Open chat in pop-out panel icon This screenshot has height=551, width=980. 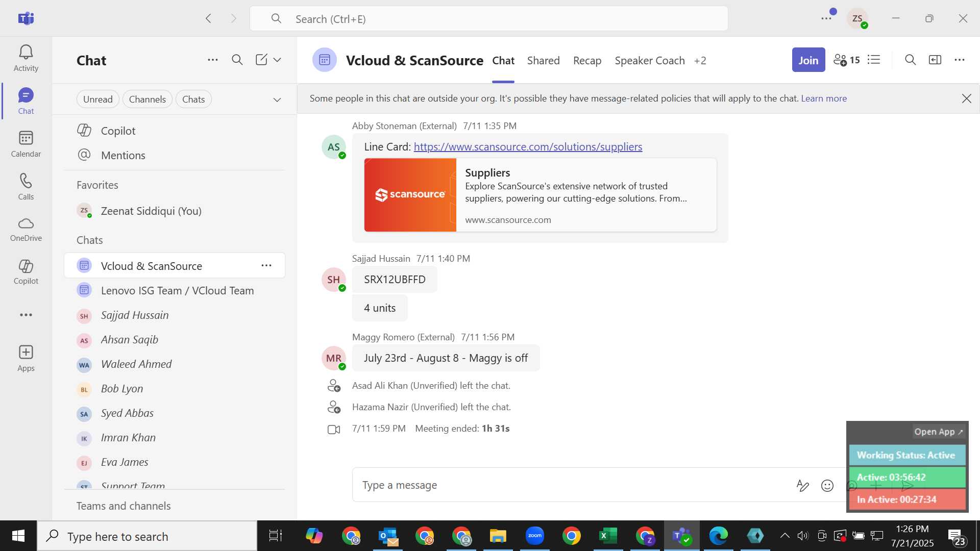pos(935,60)
